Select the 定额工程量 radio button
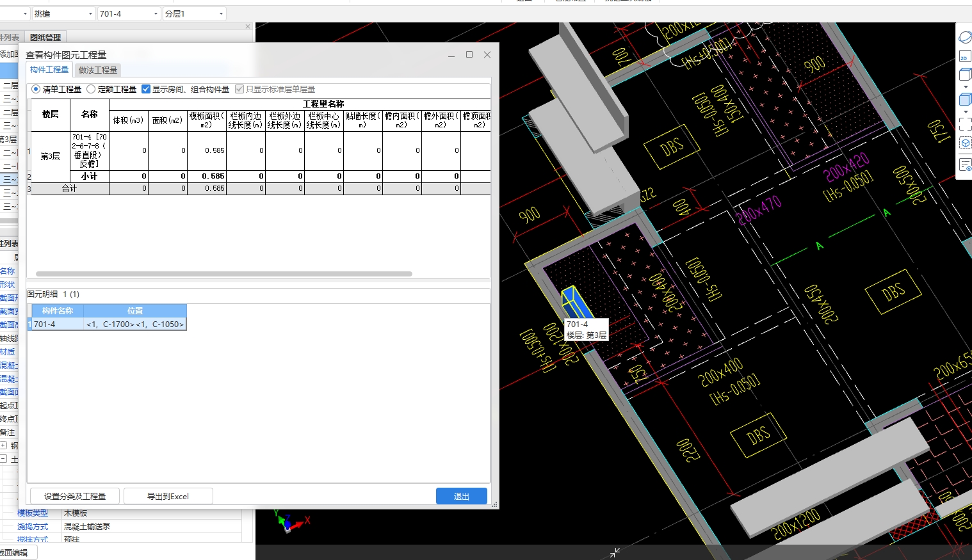This screenshot has width=972, height=560. [x=91, y=89]
